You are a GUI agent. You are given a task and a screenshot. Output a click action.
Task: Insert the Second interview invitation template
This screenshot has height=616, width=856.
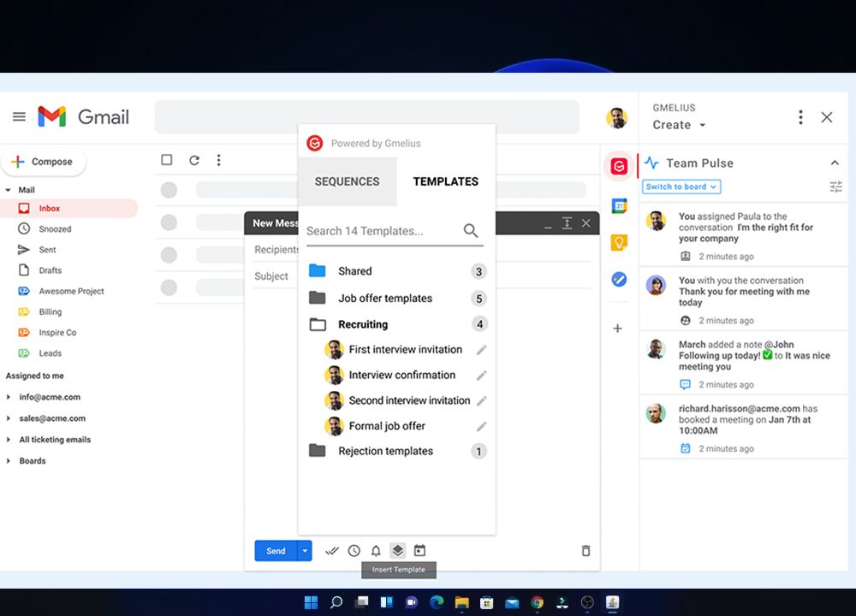pos(409,400)
